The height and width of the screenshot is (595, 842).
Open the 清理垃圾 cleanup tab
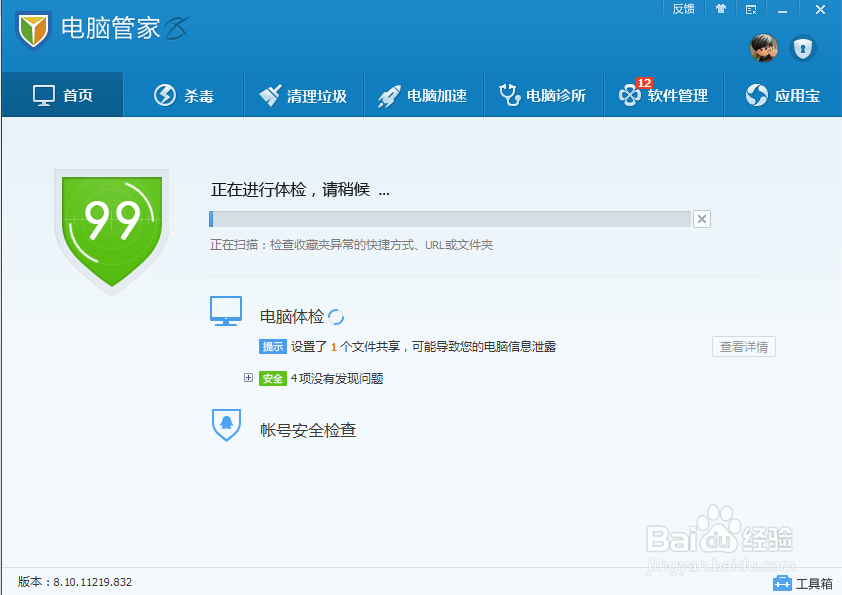tap(303, 95)
